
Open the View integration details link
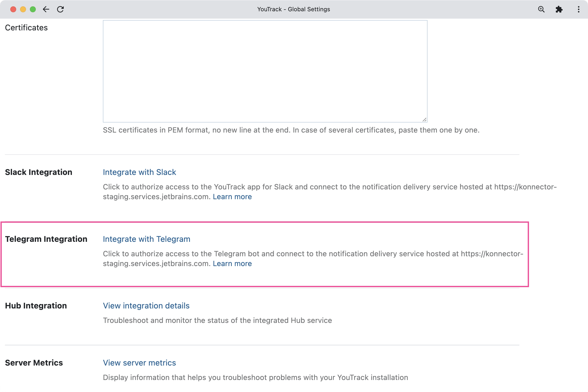coord(146,306)
